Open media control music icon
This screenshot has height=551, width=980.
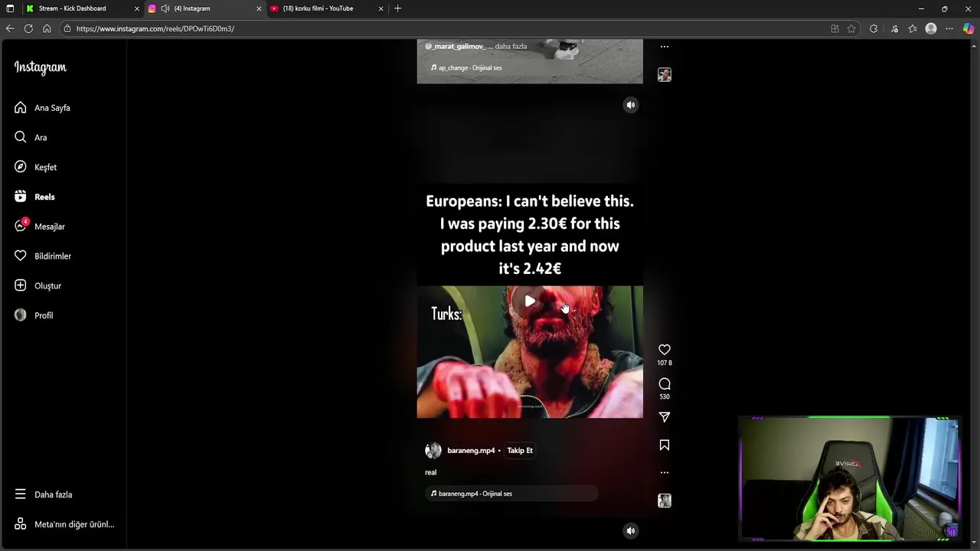[x=894, y=28]
